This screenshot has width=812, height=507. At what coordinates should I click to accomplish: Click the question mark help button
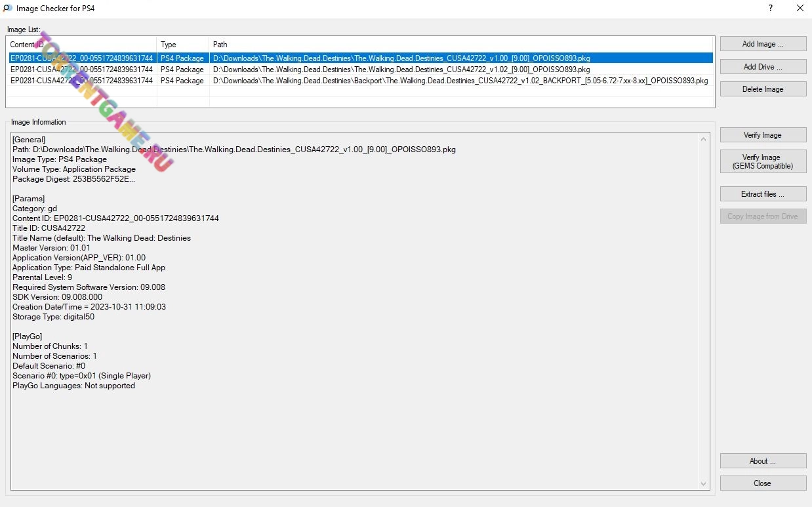pyautogui.click(x=770, y=9)
